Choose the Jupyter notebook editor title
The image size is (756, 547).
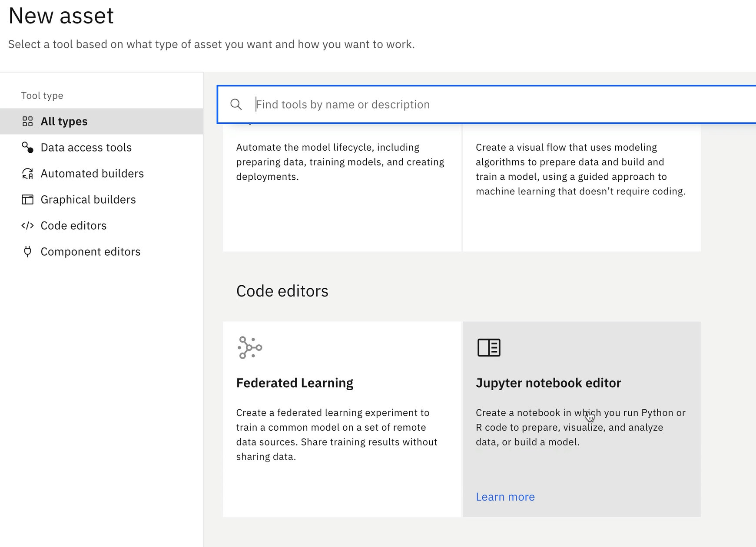[x=548, y=383]
